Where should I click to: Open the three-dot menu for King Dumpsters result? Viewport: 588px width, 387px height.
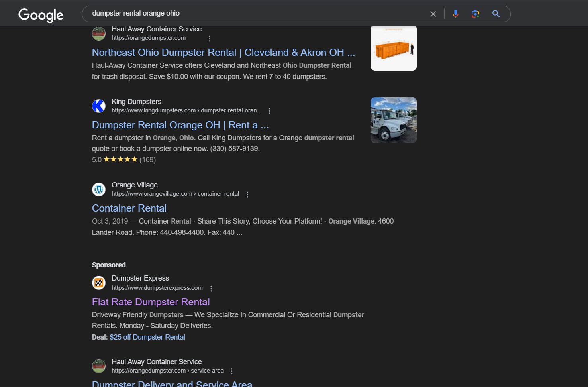click(269, 110)
